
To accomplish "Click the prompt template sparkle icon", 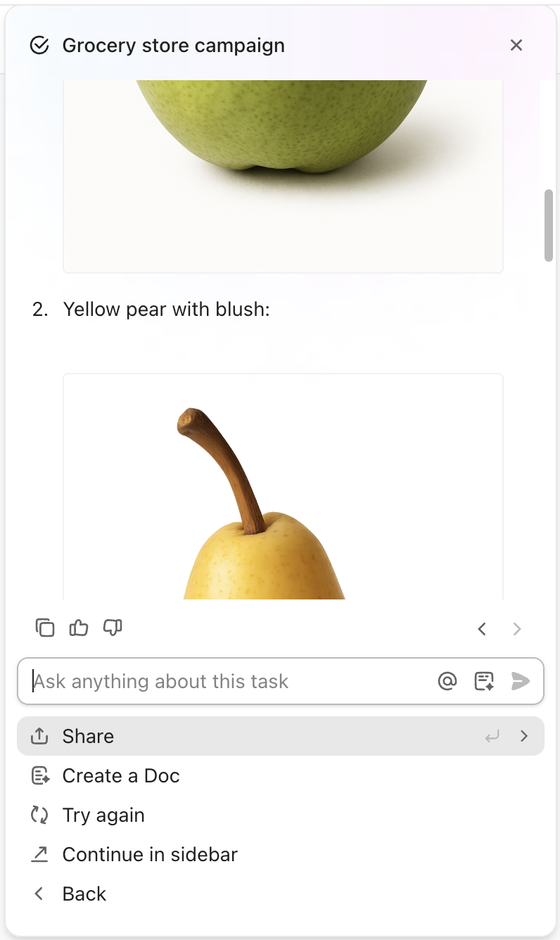I will click(484, 681).
